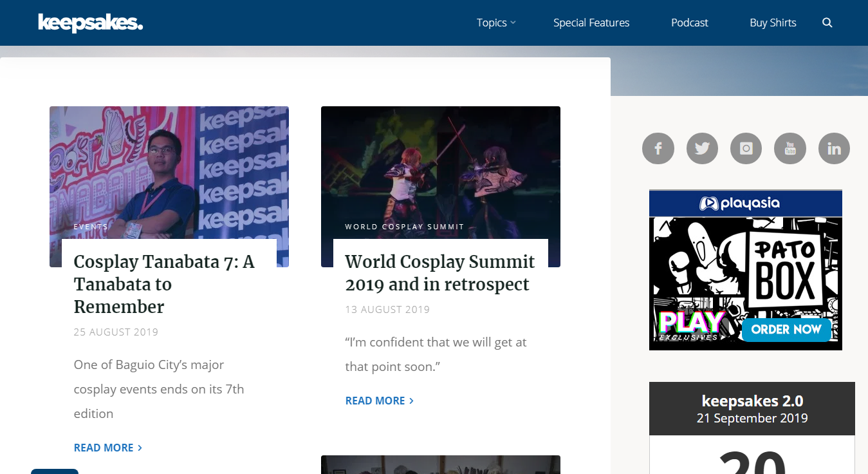Go to the Podcast page

689,23
